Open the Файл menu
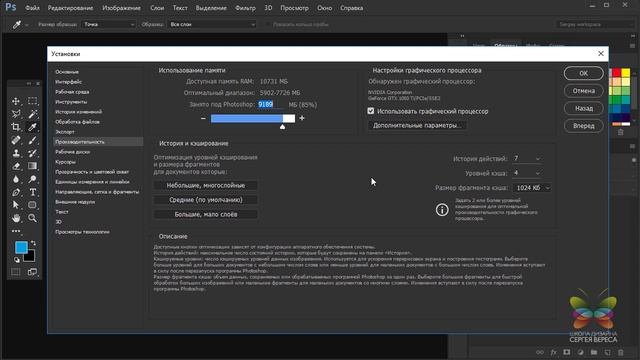640x360 pixels. click(32, 8)
